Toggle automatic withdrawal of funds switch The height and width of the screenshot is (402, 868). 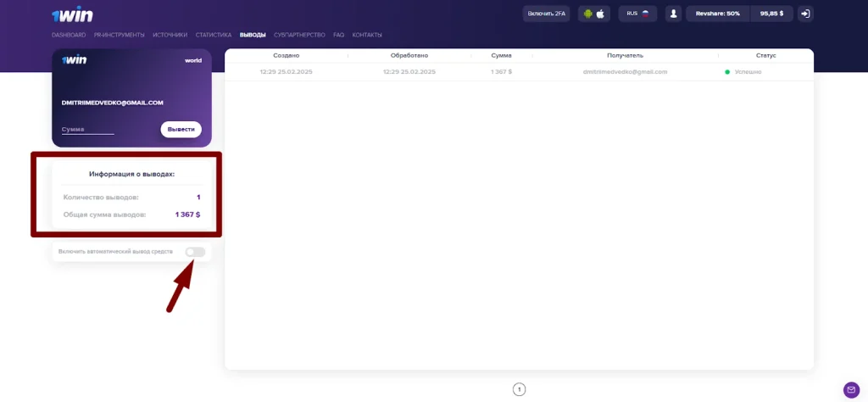tap(195, 252)
